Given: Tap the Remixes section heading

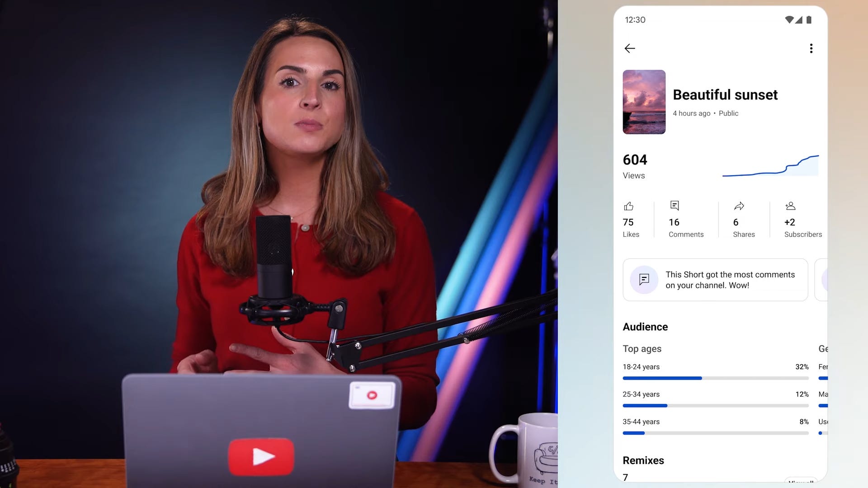Looking at the screenshot, I should coord(643,460).
